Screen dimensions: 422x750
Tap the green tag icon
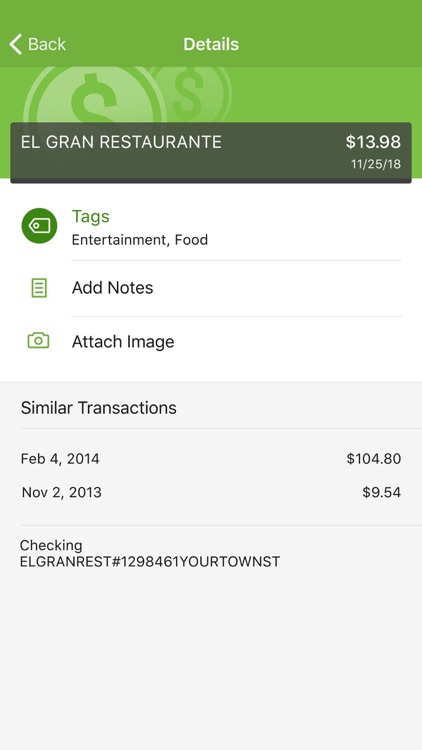[x=39, y=226]
